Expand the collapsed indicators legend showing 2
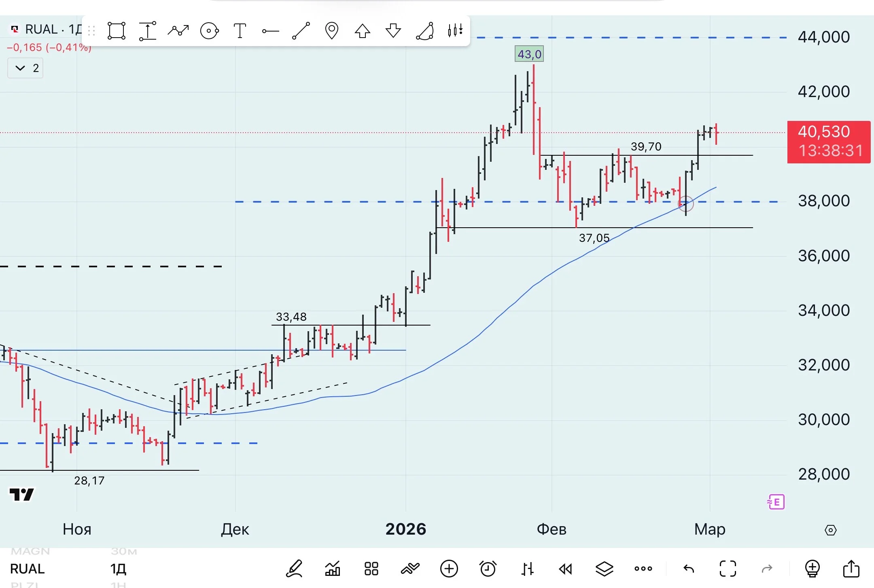874x588 pixels. click(25, 68)
